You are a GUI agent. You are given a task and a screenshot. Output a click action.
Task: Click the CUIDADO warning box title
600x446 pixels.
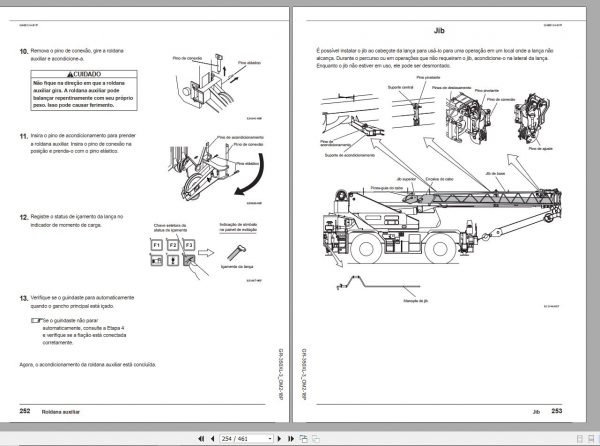(x=84, y=74)
